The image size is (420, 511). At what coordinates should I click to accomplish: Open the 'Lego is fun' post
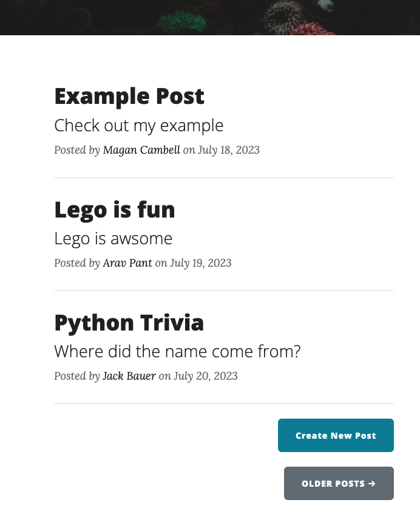(x=115, y=210)
